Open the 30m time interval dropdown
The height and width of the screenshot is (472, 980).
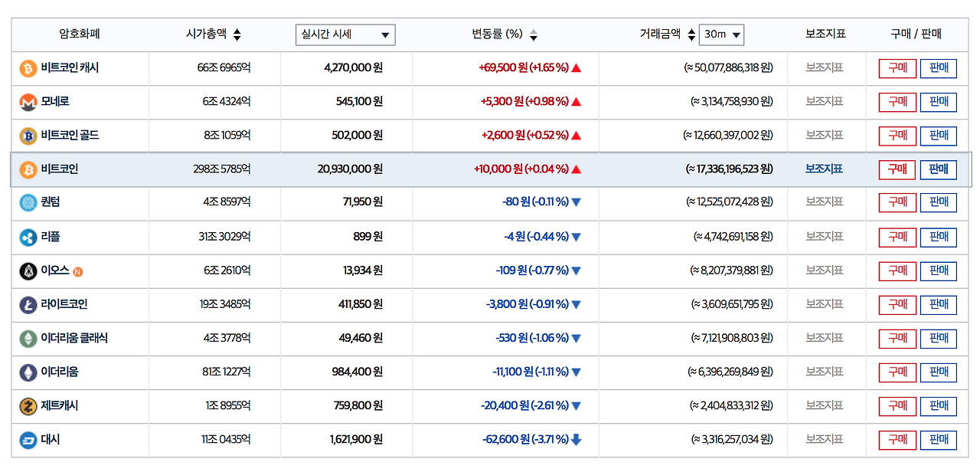[721, 34]
